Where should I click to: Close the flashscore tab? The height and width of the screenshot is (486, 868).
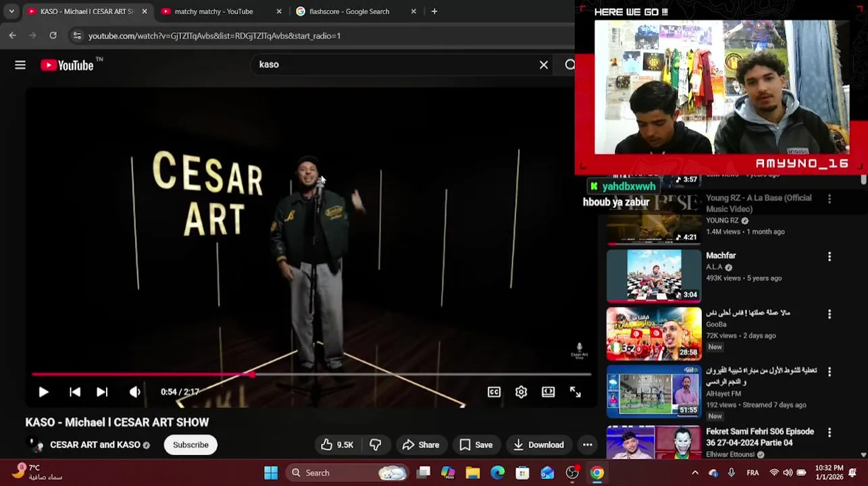[x=414, y=11]
